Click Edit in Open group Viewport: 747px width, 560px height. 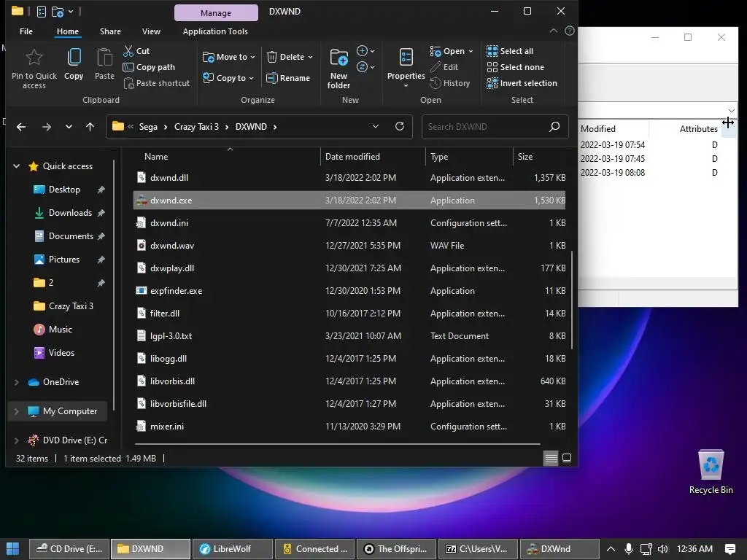pos(444,67)
